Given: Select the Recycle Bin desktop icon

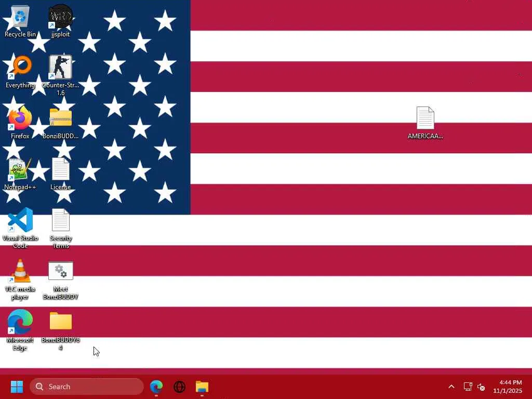Looking at the screenshot, I should tap(20, 21).
